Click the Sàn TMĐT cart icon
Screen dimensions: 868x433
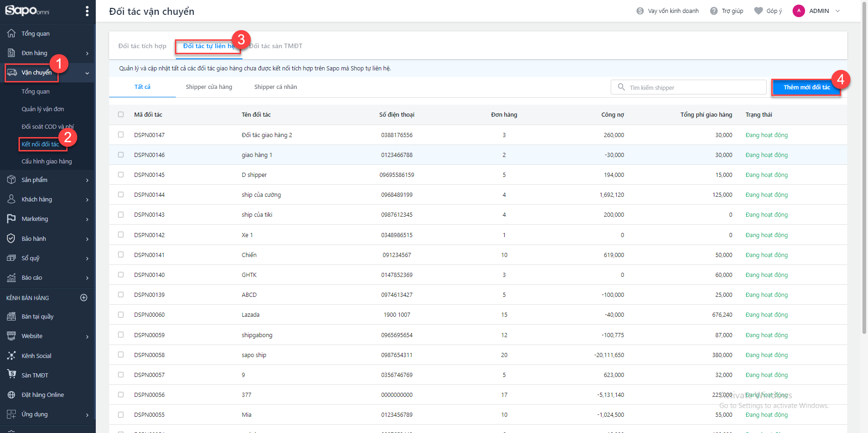click(12, 374)
